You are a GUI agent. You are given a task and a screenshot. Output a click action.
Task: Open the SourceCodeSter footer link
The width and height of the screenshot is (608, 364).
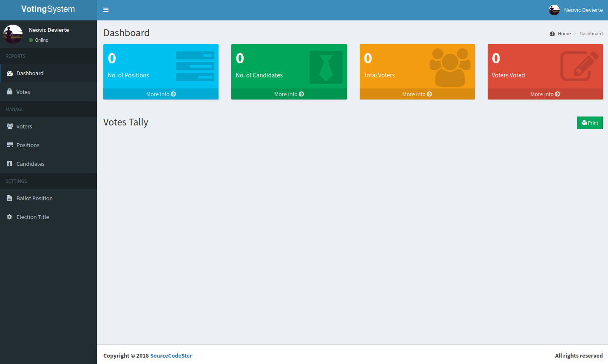(x=171, y=355)
